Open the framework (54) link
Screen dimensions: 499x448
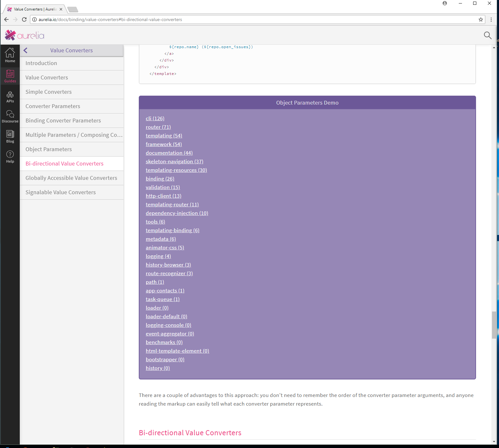click(x=164, y=144)
